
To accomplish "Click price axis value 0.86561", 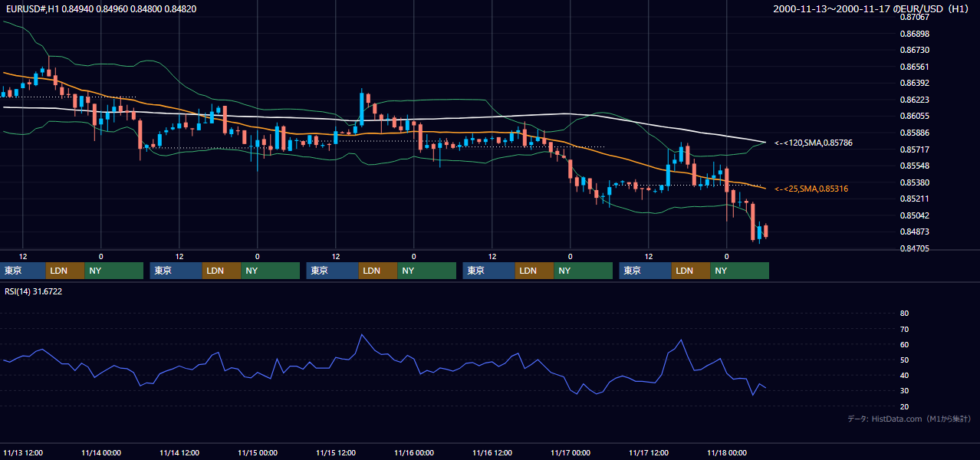I will [x=914, y=67].
